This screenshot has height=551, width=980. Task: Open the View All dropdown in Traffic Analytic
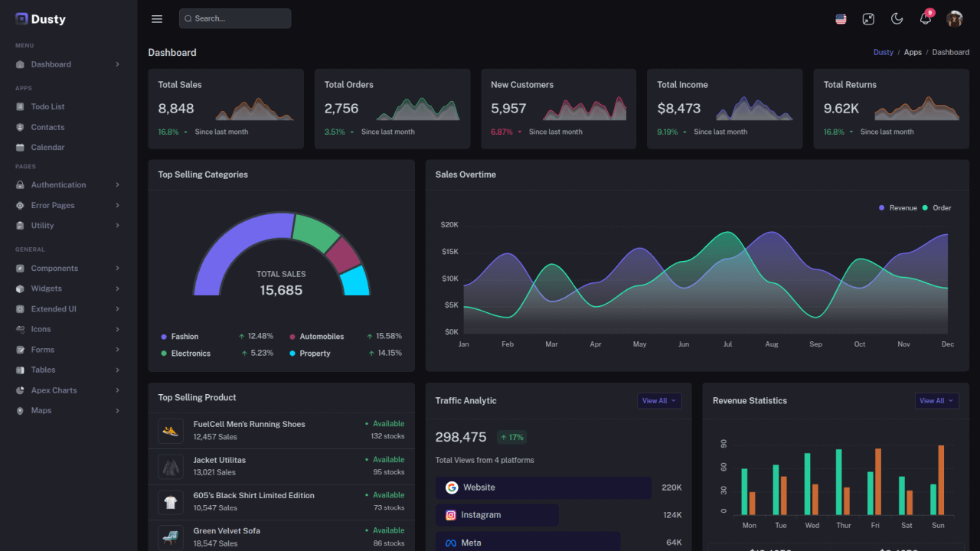click(x=659, y=400)
